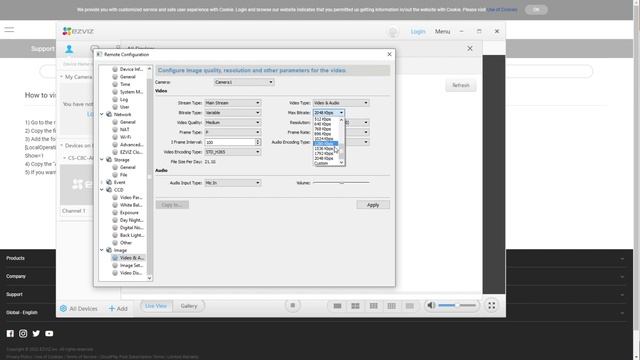The height and width of the screenshot is (360, 640).
Task: Open the Bitrate Type dropdown
Action: pos(233,113)
